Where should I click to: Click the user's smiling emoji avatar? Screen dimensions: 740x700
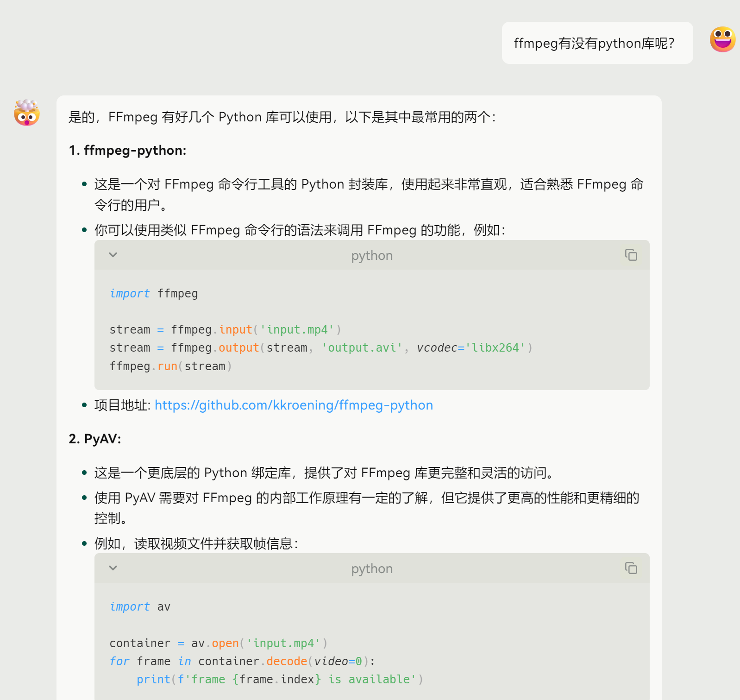pos(722,39)
